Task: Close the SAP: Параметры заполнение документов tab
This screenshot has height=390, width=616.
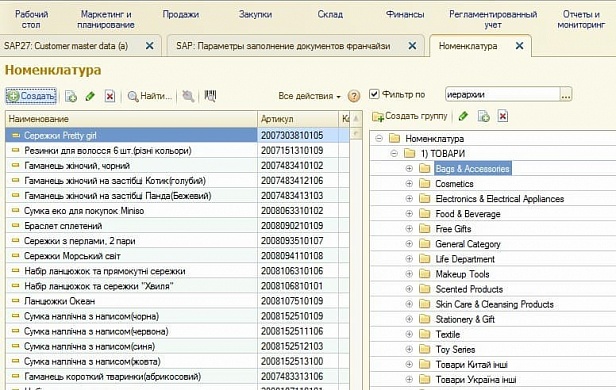Action: (412, 46)
